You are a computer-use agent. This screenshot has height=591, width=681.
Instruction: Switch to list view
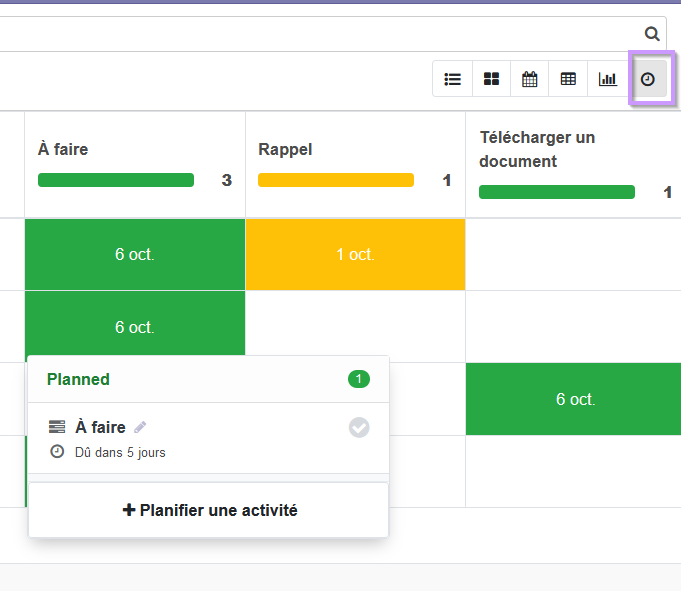[x=453, y=79]
